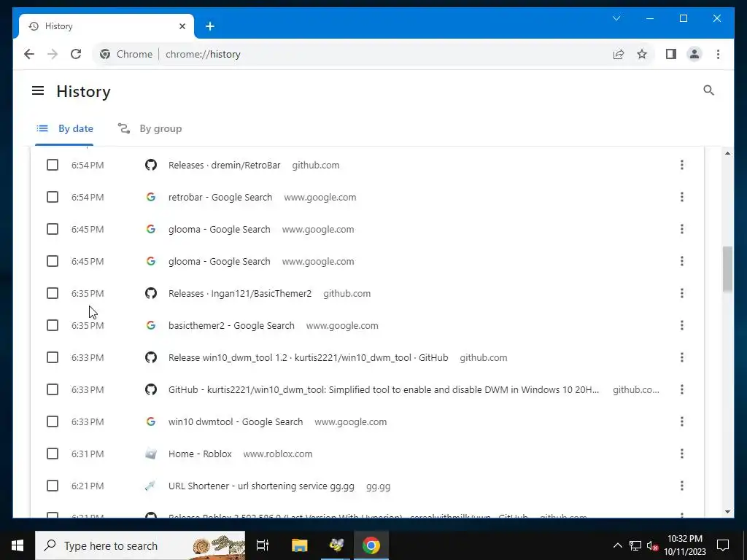
Task: Open more actions for basicthemer2 Google Search entry
Action: [x=682, y=325]
